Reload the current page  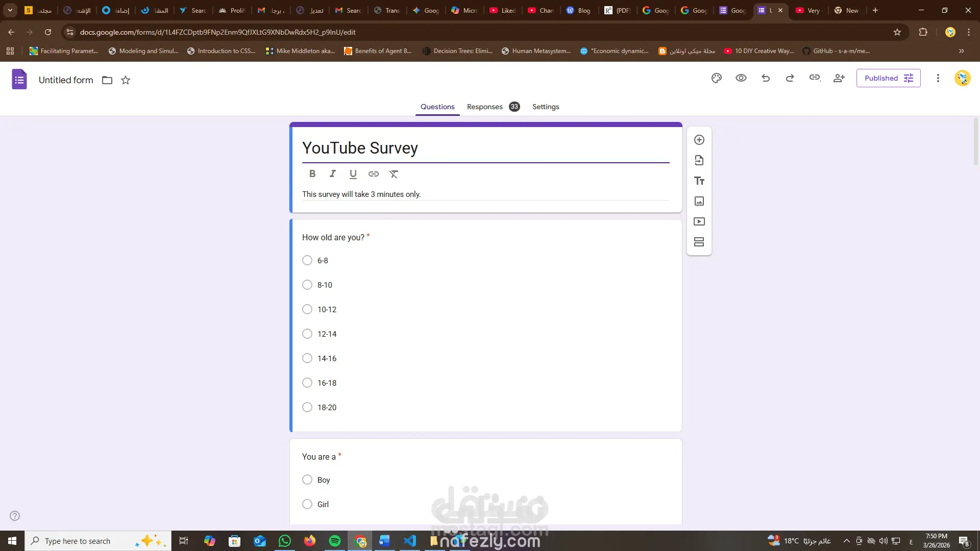48,32
